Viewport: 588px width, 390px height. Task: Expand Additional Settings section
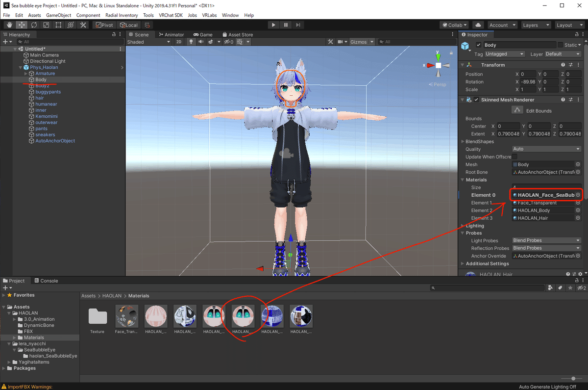[x=462, y=263]
